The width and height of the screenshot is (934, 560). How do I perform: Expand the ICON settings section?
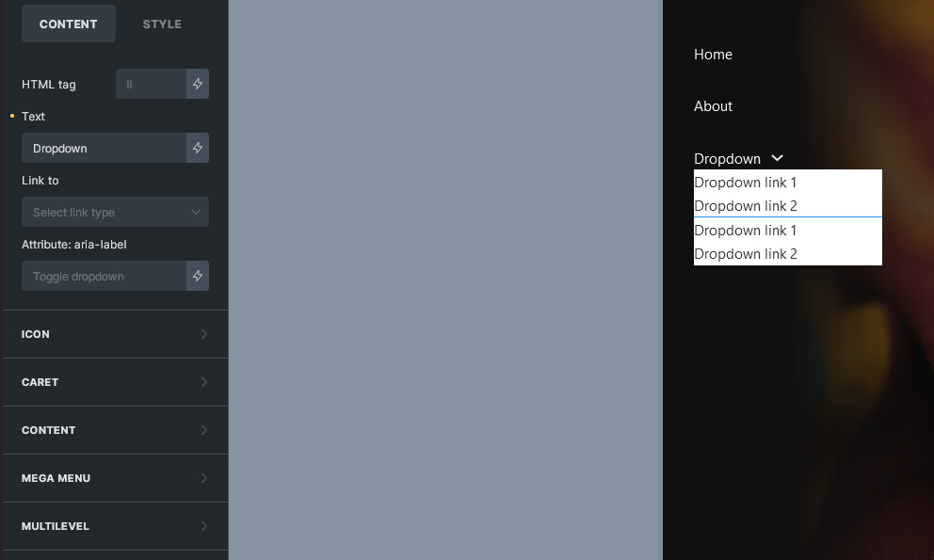click(x=115, y=334)
